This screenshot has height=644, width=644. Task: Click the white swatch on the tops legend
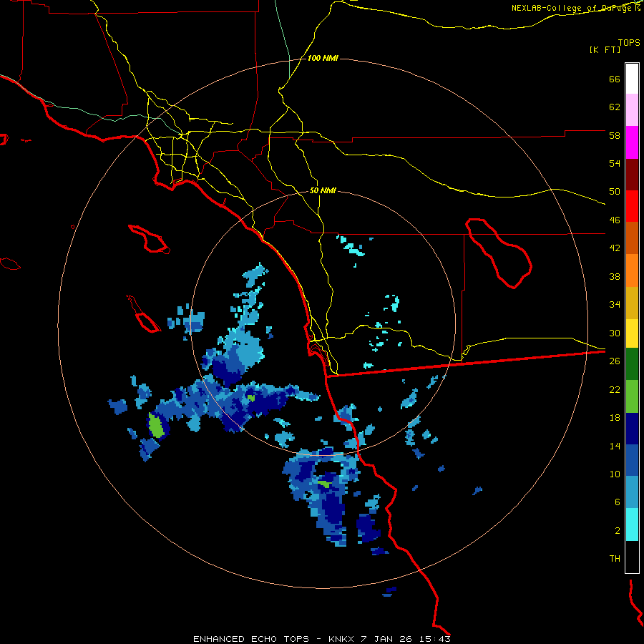coord(632,79)
